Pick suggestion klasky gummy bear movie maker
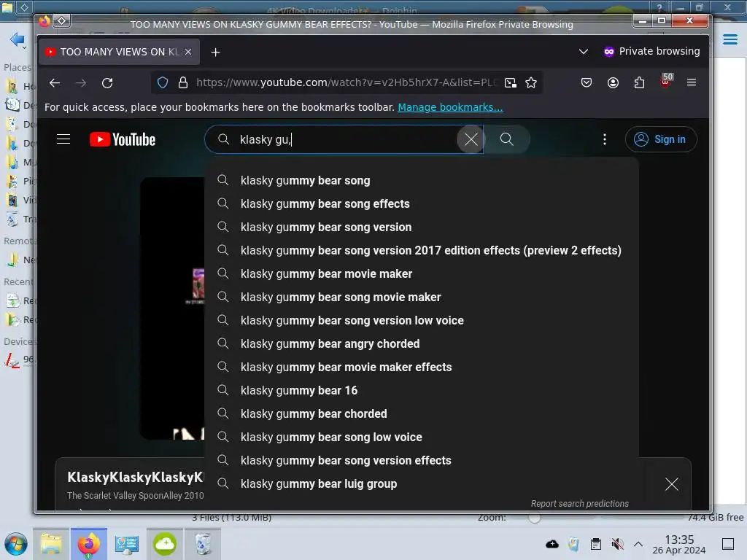 coord(421,274)
